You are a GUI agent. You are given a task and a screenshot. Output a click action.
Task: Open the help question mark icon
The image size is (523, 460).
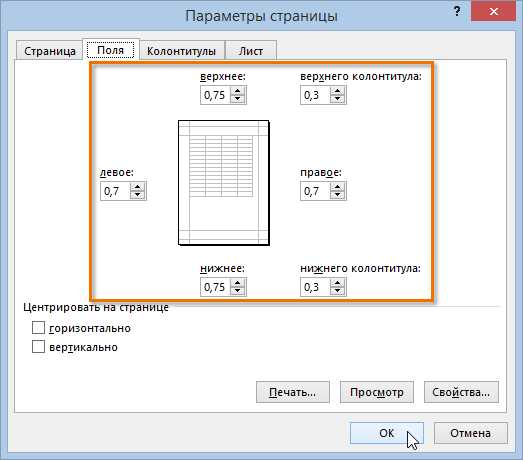[457, 12]
